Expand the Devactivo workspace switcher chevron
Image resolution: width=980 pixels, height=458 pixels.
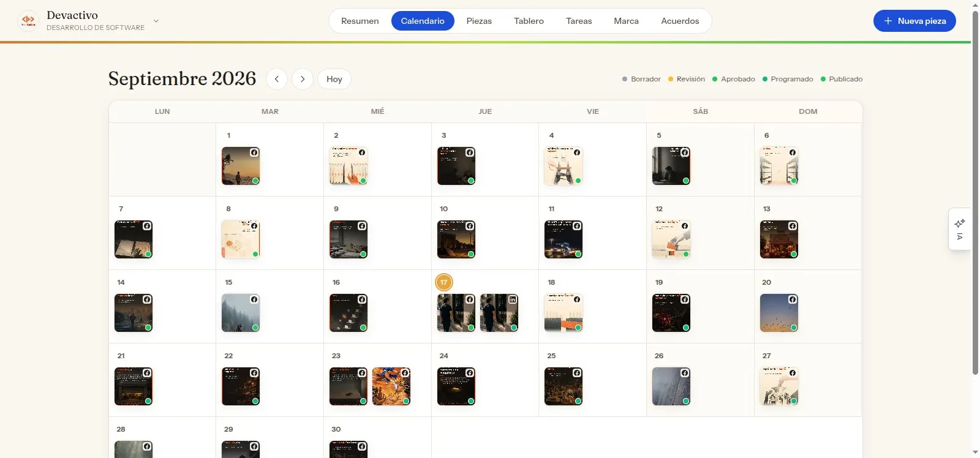click(x=156, y=21)
